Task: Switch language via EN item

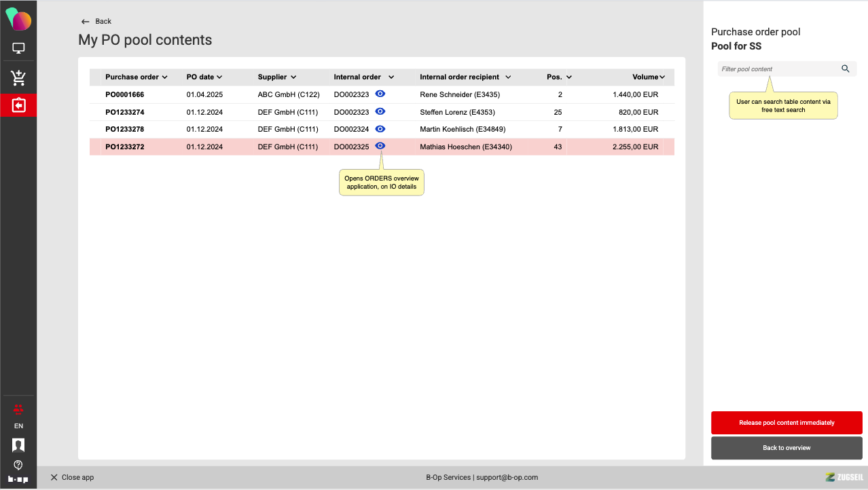Action: click(18, 426)
